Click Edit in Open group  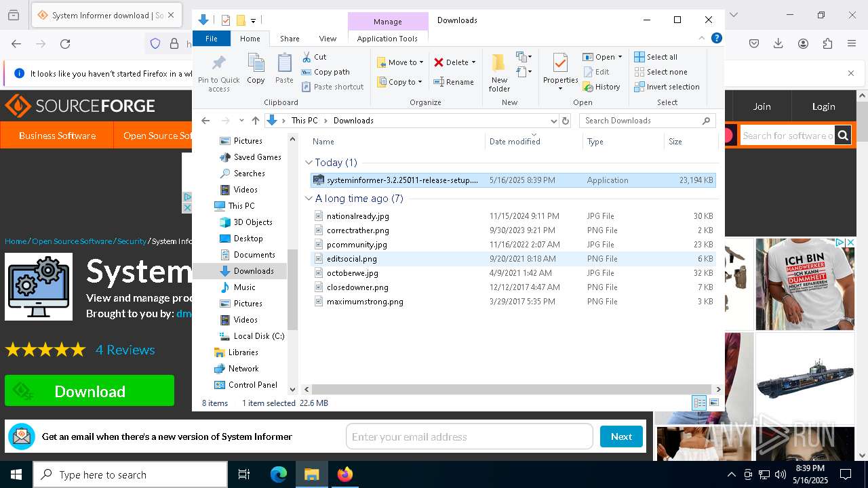(596, 72)
